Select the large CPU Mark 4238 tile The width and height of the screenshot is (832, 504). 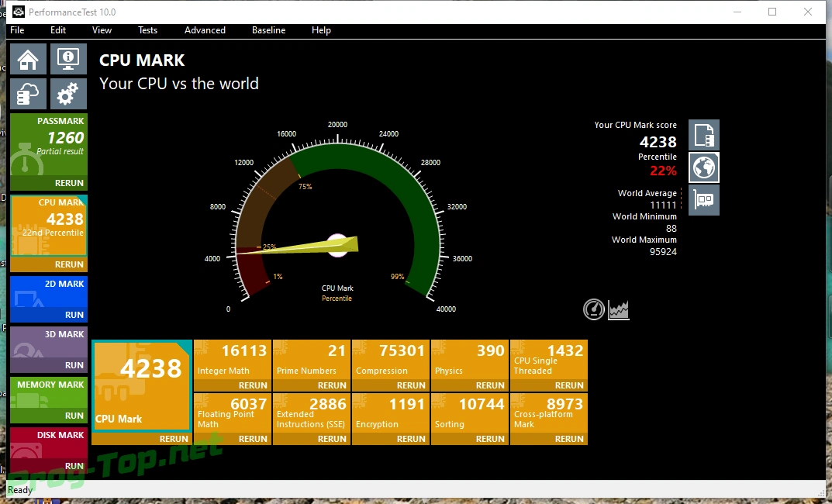pyautogui.click(x=142, y=385)
